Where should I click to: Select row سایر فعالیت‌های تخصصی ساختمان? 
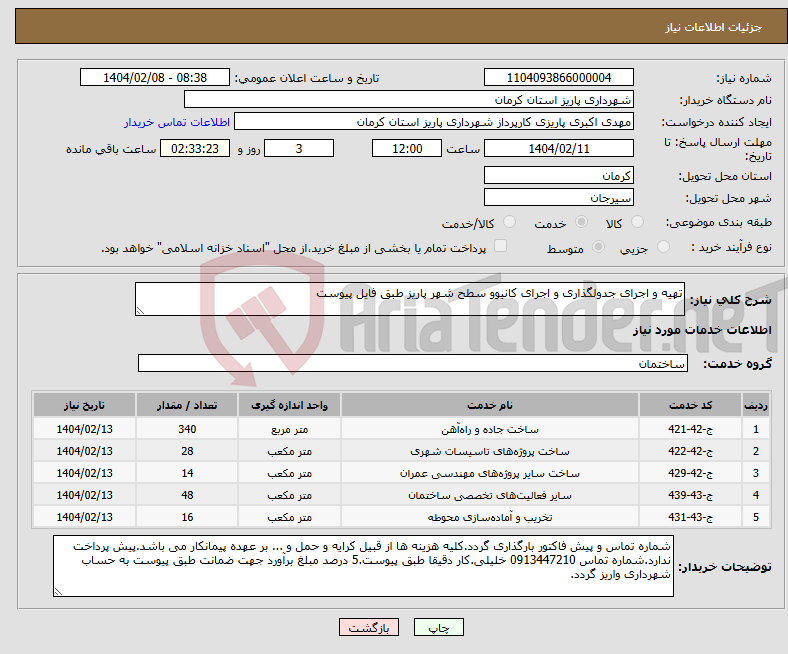coord(401,495)
